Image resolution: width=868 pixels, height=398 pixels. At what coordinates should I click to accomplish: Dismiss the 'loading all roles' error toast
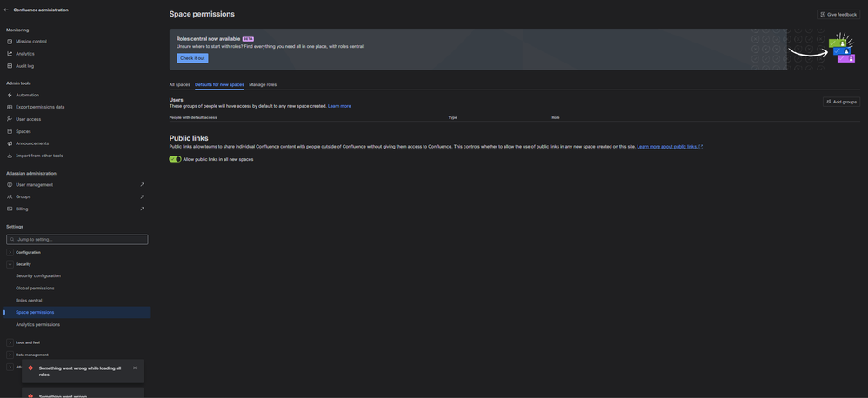click(x=135, y=368)
